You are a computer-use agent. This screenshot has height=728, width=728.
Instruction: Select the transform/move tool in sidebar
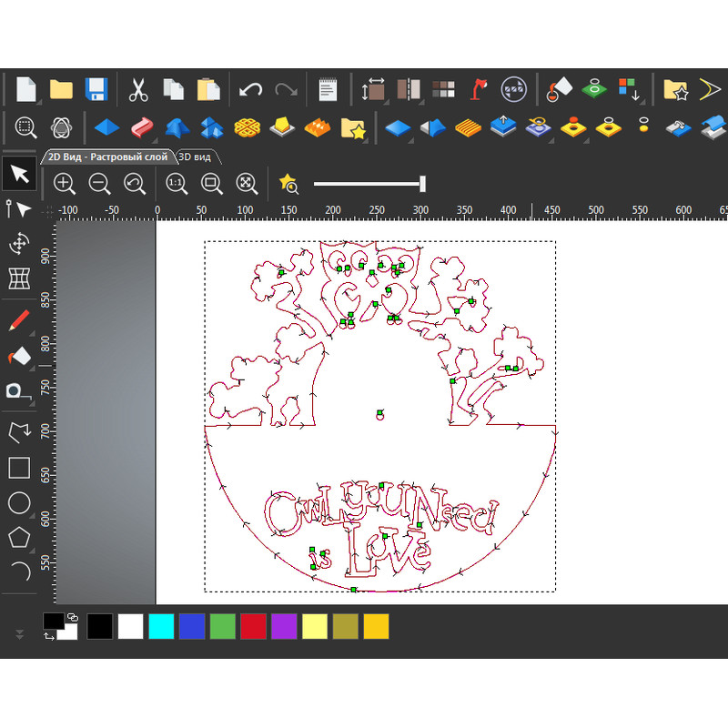19,243
